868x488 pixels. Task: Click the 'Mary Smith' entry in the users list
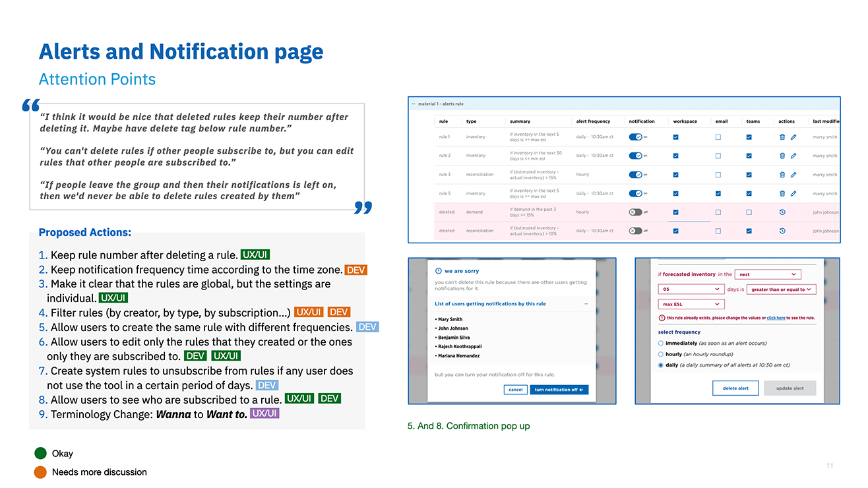[449, 319]
